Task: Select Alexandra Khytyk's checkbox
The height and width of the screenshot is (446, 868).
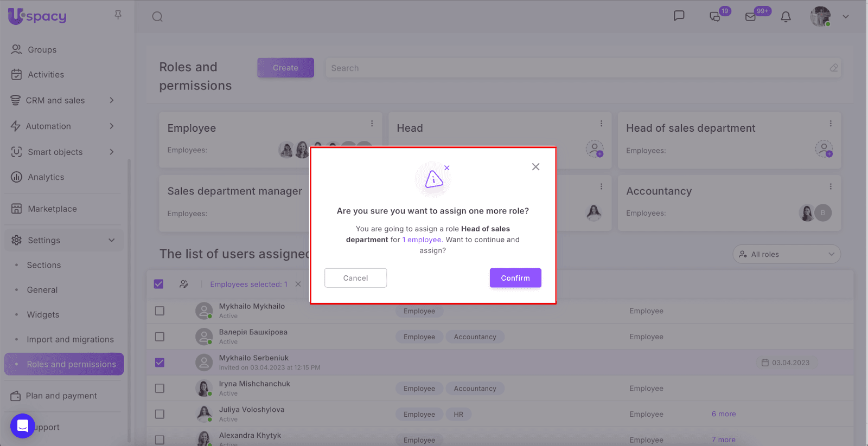Action: coord(159,440)
